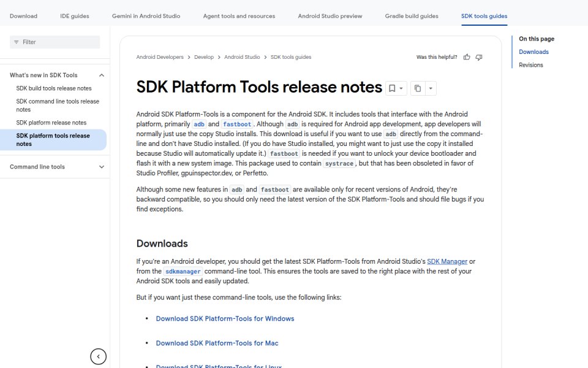Click Android Developers breadcrumb link
588x368 pixels.
point(160,57)
